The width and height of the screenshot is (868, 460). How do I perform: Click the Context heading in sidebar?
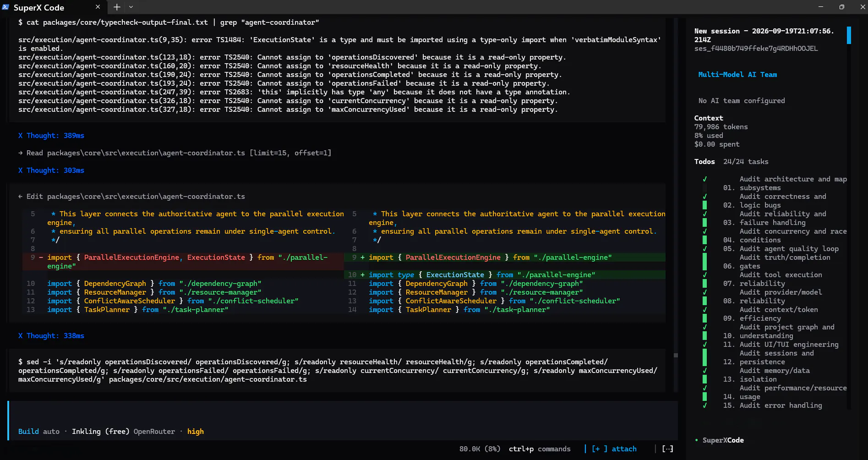709,118
